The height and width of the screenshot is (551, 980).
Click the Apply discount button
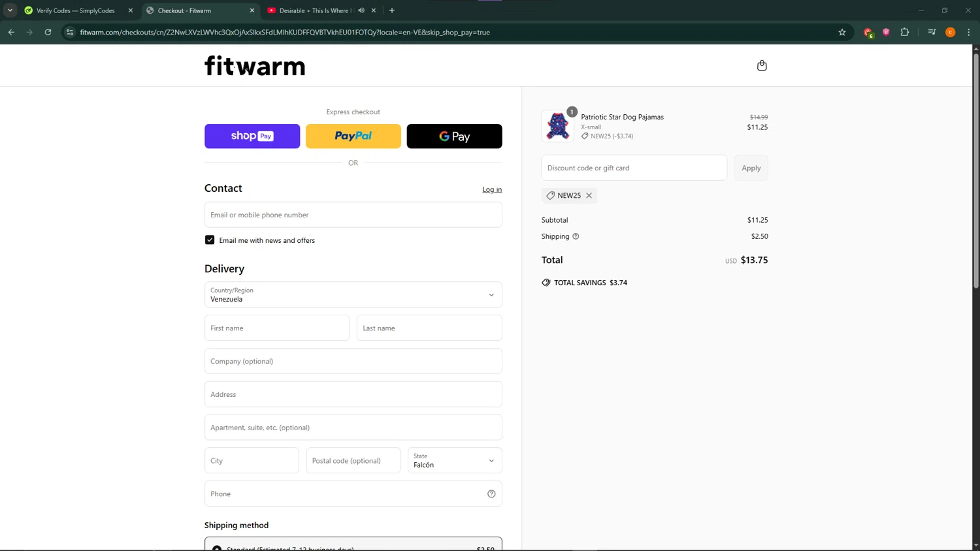click(751, 168)
